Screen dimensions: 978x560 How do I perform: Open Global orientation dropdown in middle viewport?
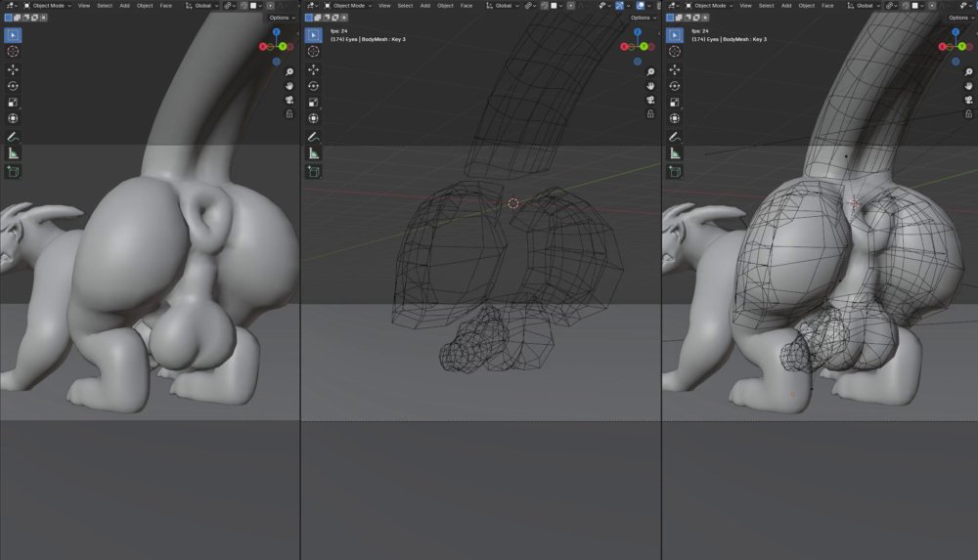pos(502,6)
